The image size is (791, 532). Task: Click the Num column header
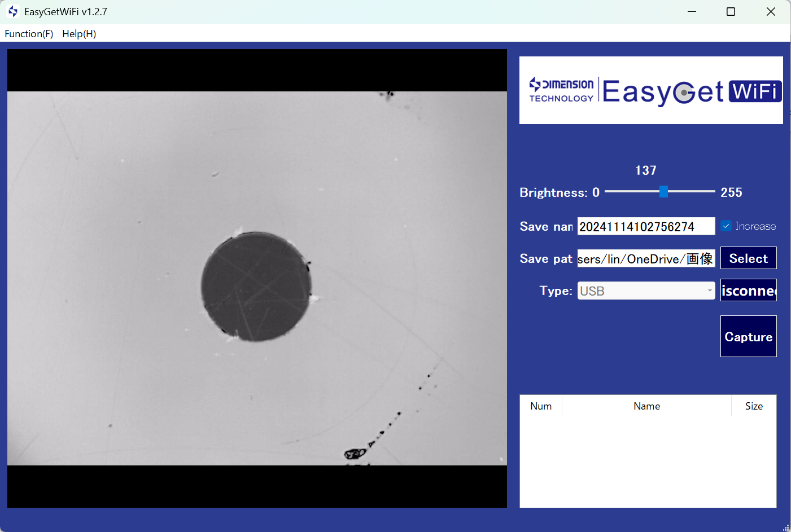pyautogui.click(x=541, y=406)
